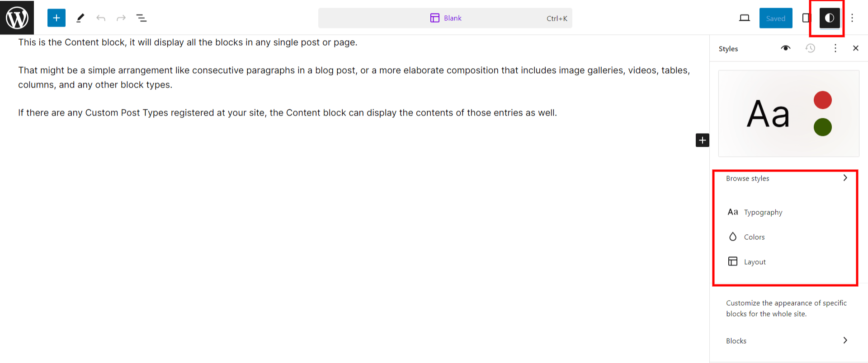Open the block inserter plus button
868x363 pixels.
(x=57, y=18)
